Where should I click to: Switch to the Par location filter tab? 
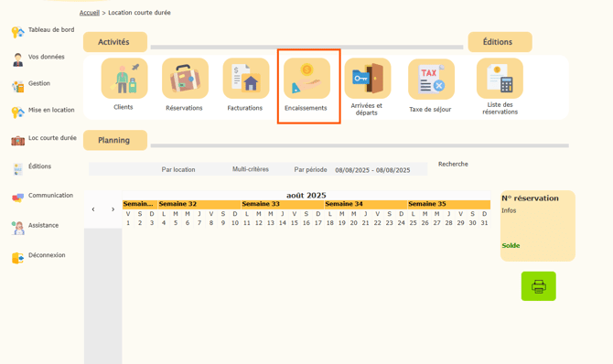tap(178, 170)
